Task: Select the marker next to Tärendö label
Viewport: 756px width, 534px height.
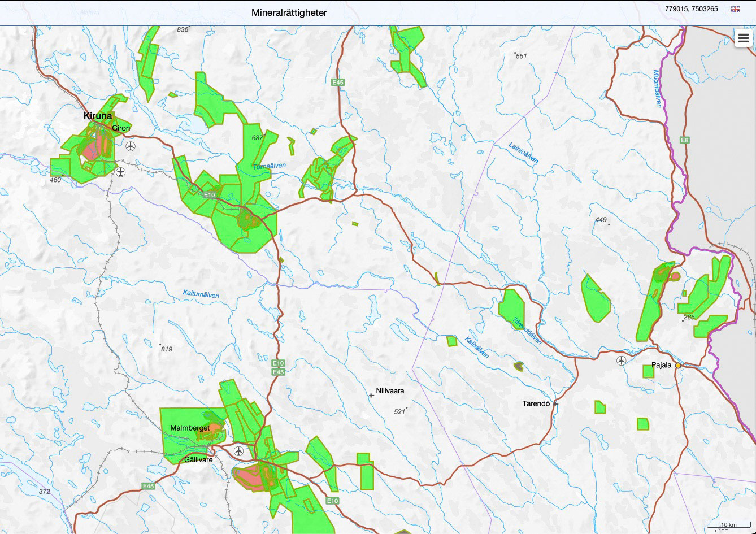Action: point(556,404)
